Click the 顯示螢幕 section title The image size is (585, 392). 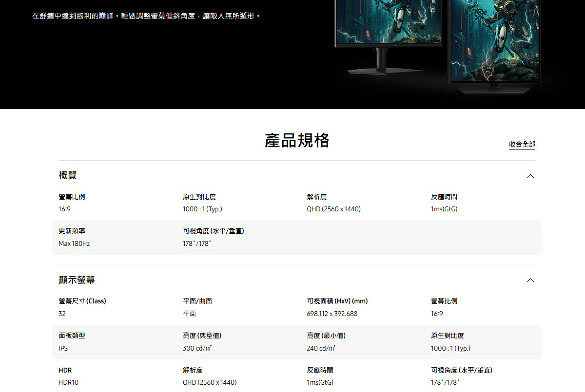click(x=77, y=280)
